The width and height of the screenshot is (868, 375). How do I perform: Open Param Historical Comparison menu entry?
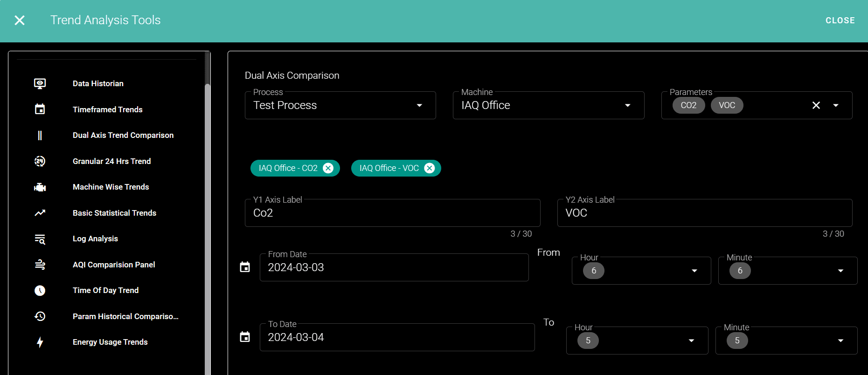(x=125, y=316)
